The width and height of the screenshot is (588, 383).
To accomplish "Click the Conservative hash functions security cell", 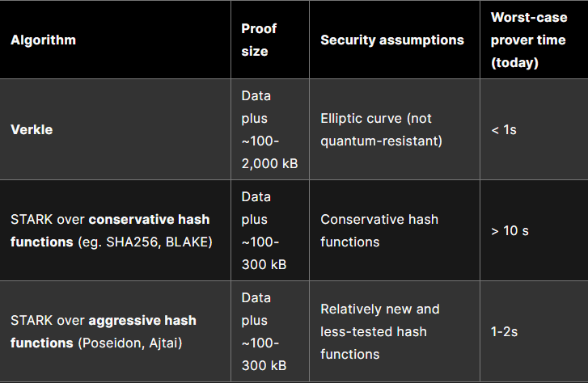I will [x=379, y=230].
